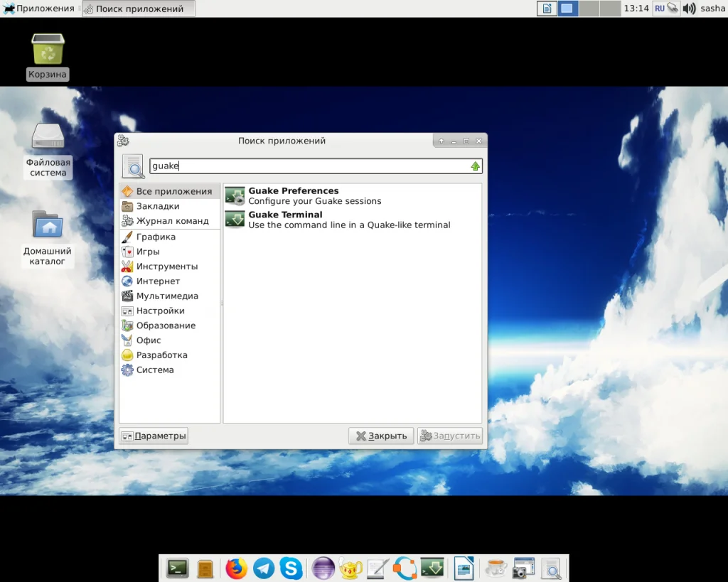This screenshot has height=582, width=728.
Task: Select the Журнал команд category
Action: (x=172, y=221)
